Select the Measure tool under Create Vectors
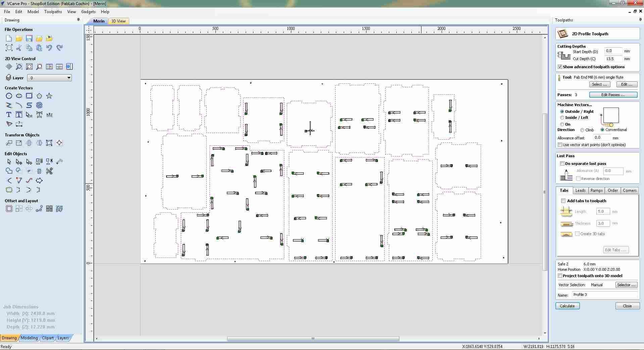This screenshot has width=644, height=350. tap(19, 124)
